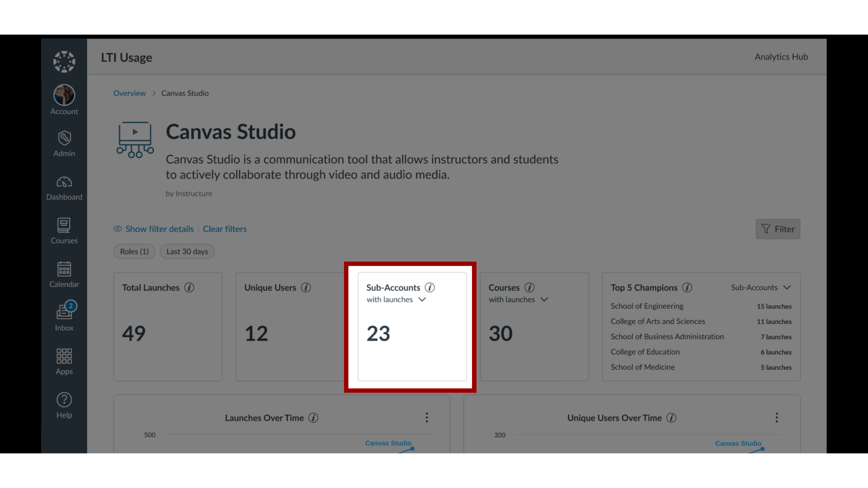Toggle Show filter details visibility
The width and height of the screenshot is (868, 488).
pyautogui.click(x=153, y=229)
